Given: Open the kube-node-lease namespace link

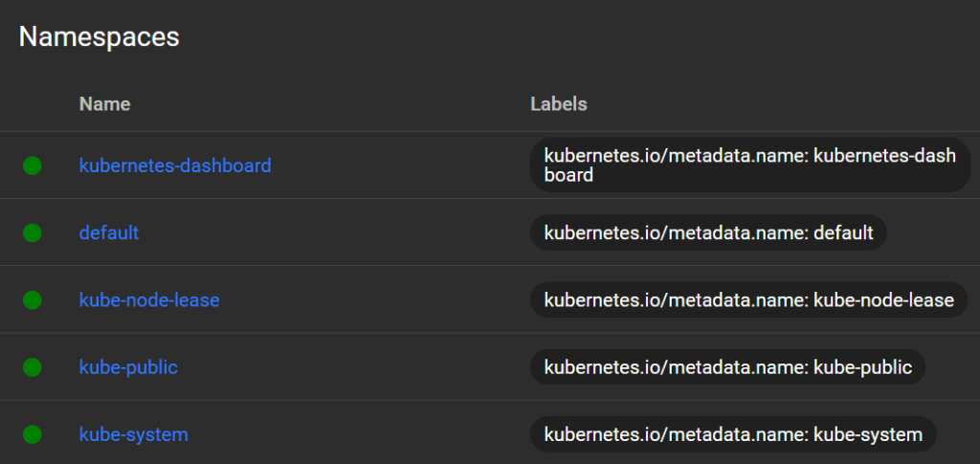Looking at the screenshot, I should pyautogui.click(x=149, y=300).
